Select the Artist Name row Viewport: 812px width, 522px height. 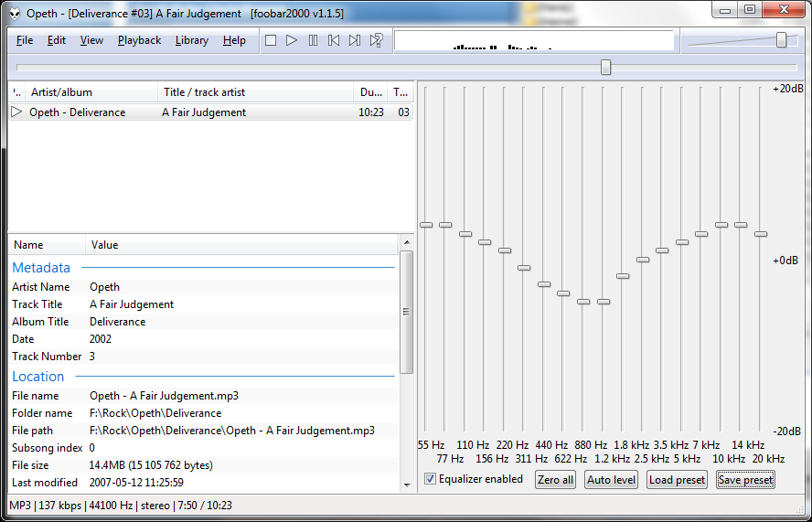pyautogui.click(x=205, y=287)
